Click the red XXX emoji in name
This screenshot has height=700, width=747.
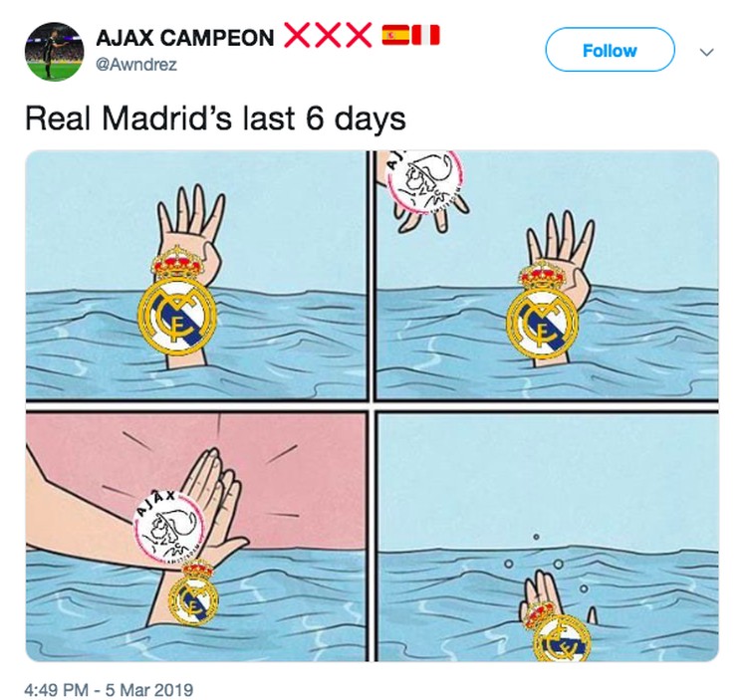tap(328, 35)
